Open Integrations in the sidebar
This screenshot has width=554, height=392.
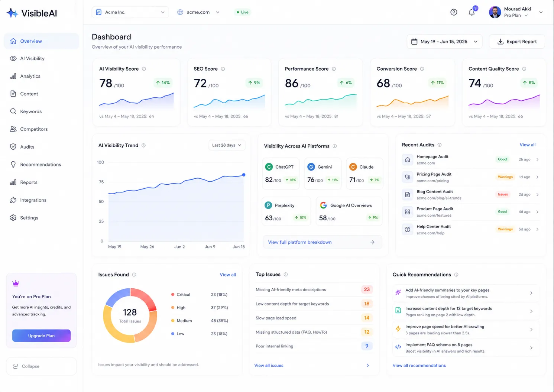(41, 200)
